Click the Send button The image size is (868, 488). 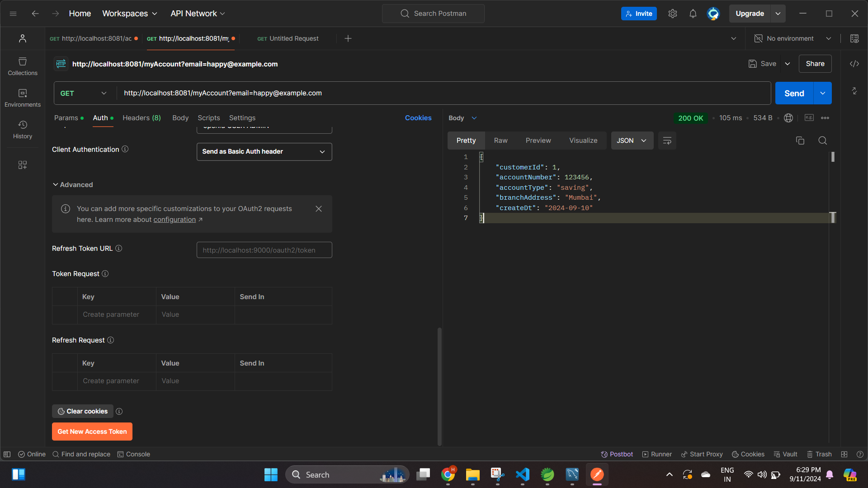click(x=794, y=93)
